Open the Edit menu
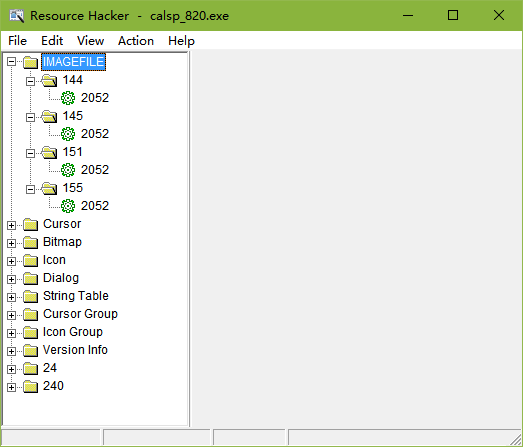 [x=52, y=41]
